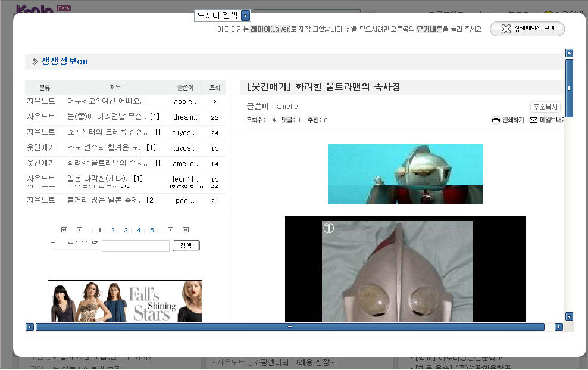Click 자유노트 category of the 더우세요 row

41,101
